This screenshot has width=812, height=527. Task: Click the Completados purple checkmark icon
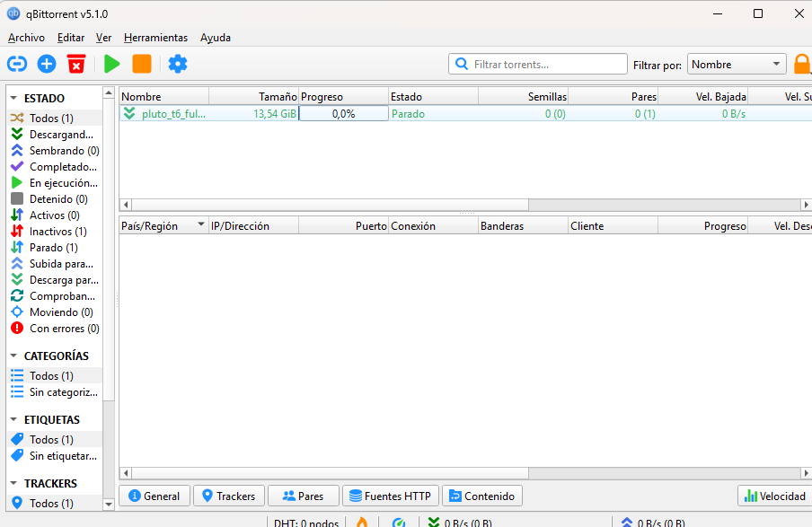click(17, 166)
